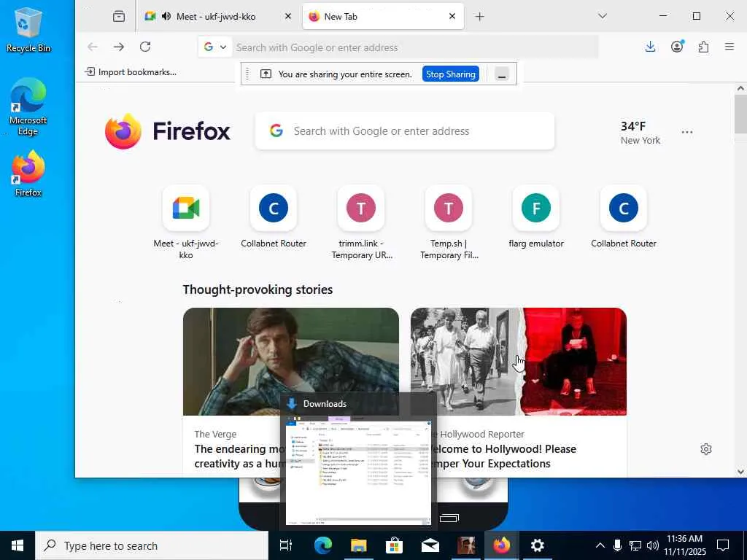This screenshot has height=560, width=747.
Task: Open the Windows Start menu
Action: (x=18, y=545)
